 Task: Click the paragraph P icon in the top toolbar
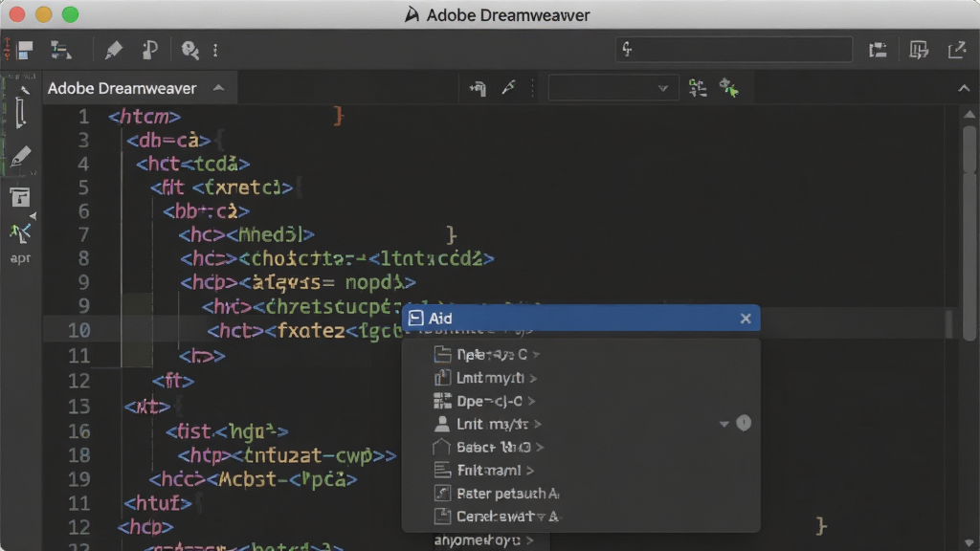pyautogui.click(x=150, y=50)
